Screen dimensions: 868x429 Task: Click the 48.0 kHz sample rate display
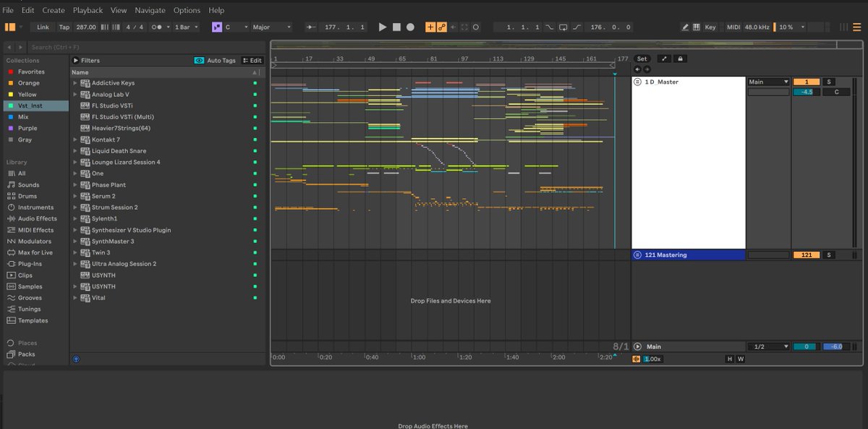pos(757,27)
